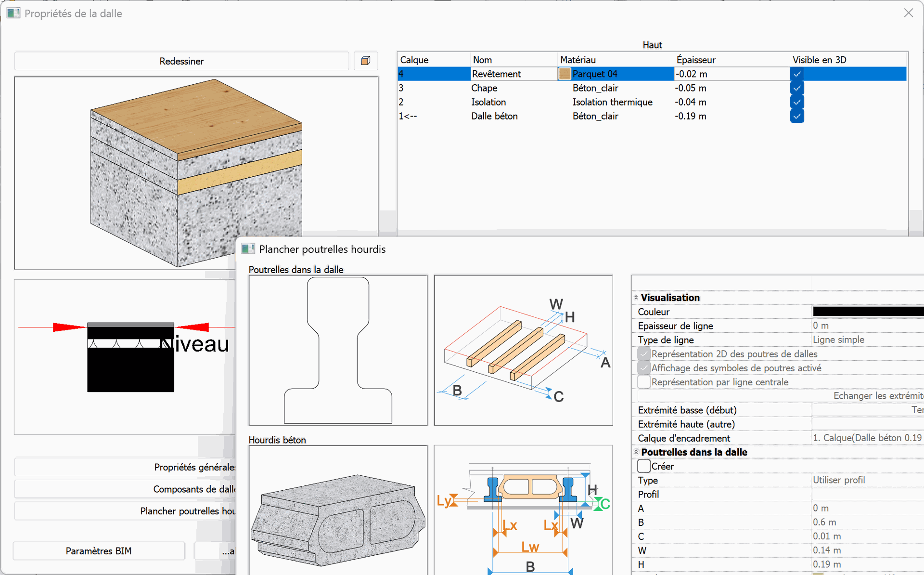Click the Parquet 04 material swatch icon
The width and height of the screenshot is (924, 575).
click(x=565, y=74)
